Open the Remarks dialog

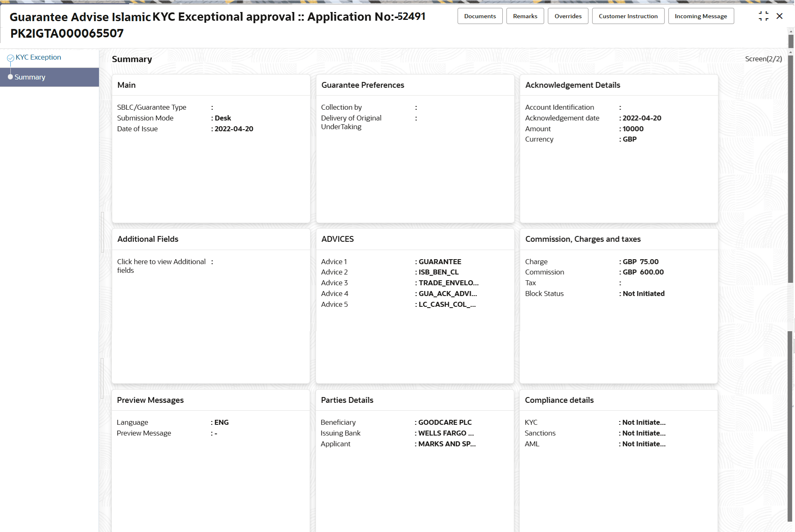[525, 16]
